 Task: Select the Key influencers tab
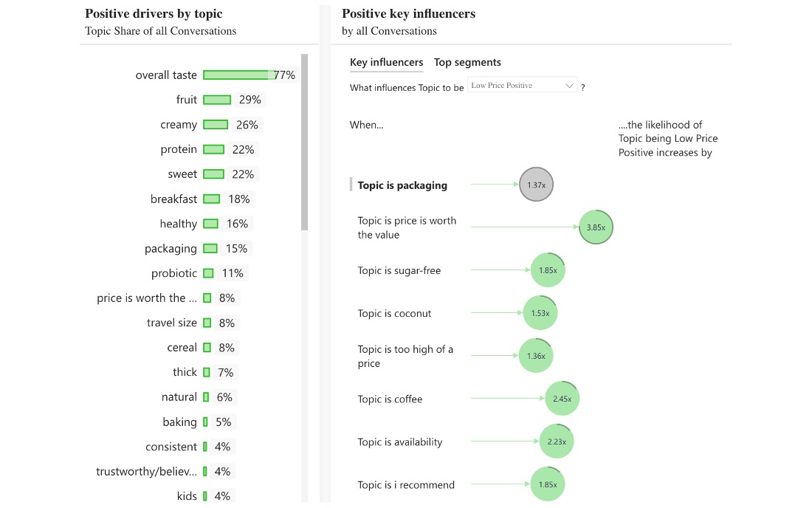(x=386, y=63)
